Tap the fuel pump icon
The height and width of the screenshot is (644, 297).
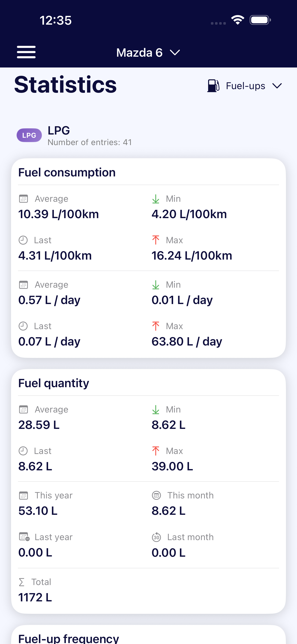(x=213, y=86)
